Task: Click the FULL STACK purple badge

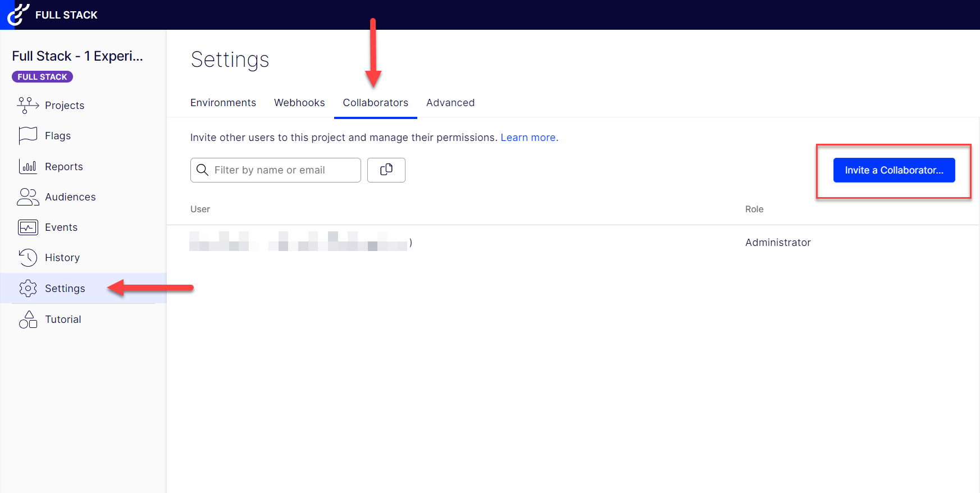Action: click(42, 77)
